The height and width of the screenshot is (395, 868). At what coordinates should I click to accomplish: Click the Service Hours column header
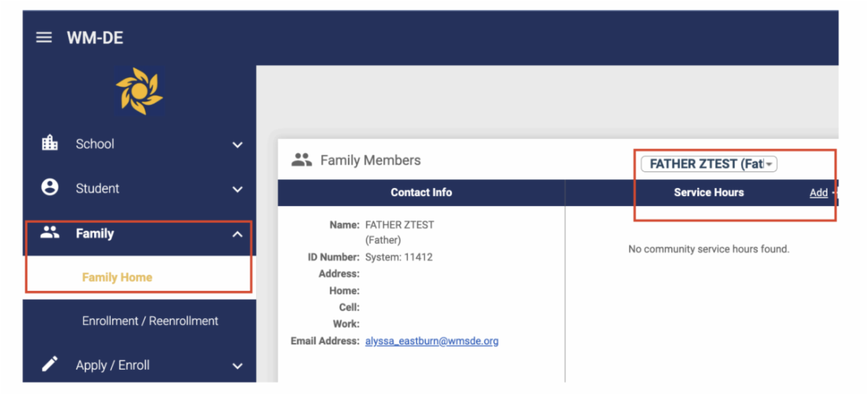708,192
